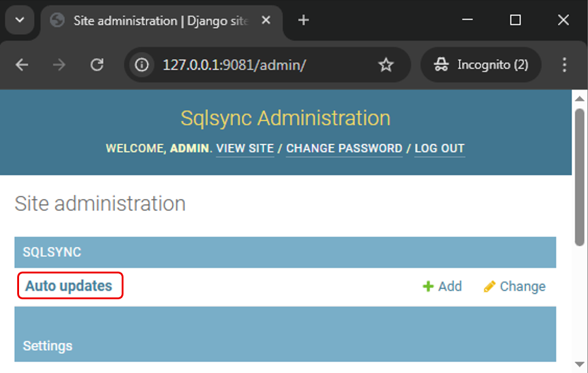The width and height of the screenshot is (588, 373).
Task: Open Chrome three-dot menu
Action: [x=564, y=65]
